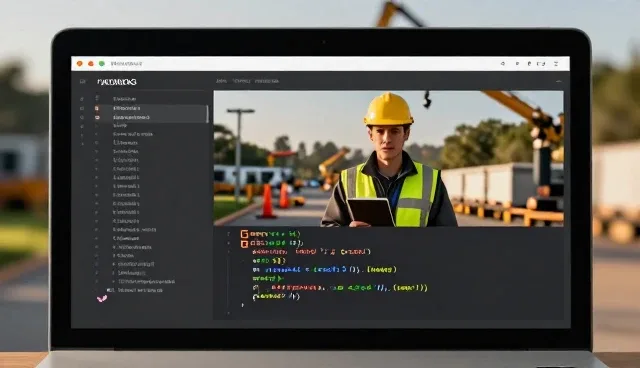The width and height of the screenshot is (640, 368).
Task: Click the small icon beside the last sidebar entry
Action: [x=110, y=290]
